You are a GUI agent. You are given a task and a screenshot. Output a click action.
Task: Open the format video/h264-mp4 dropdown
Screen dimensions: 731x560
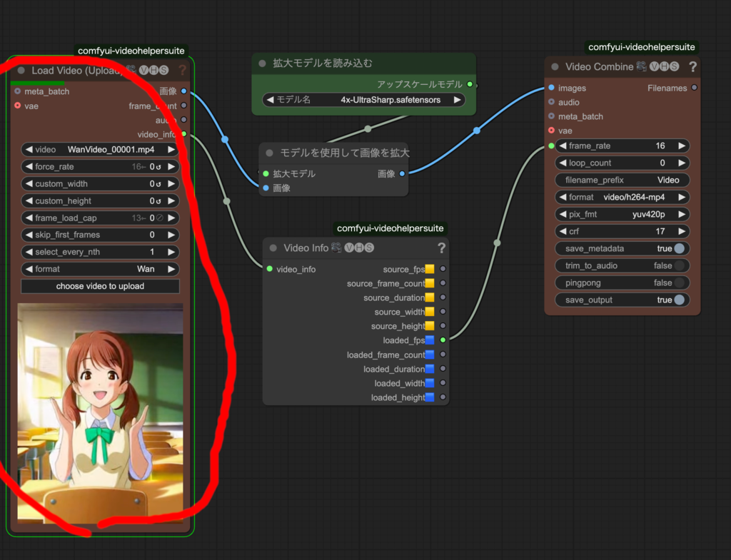pos(622,197)
